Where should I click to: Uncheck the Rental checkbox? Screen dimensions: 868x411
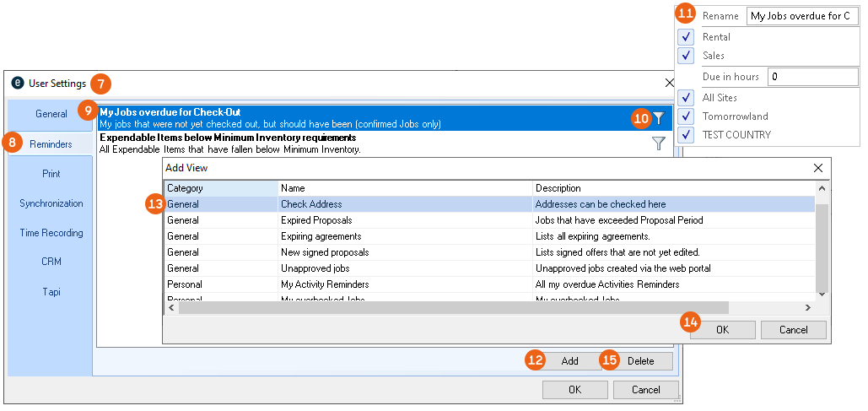click(x=686, y=37)
